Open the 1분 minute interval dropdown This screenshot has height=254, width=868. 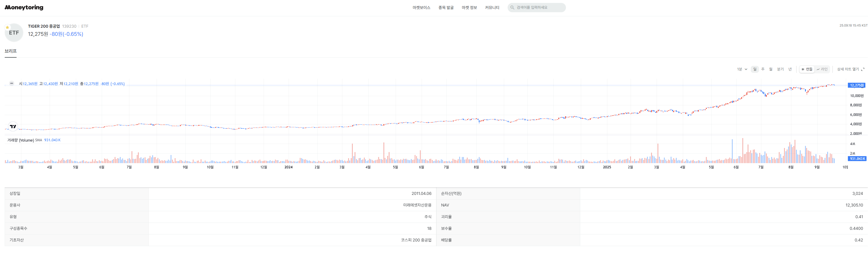[742, 69]
